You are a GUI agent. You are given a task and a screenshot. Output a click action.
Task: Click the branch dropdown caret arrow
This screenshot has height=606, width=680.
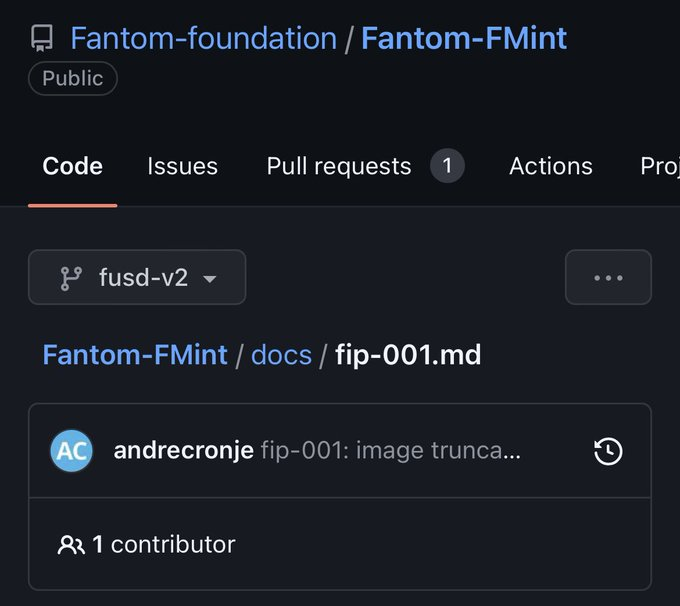click(x=210, y=279)
